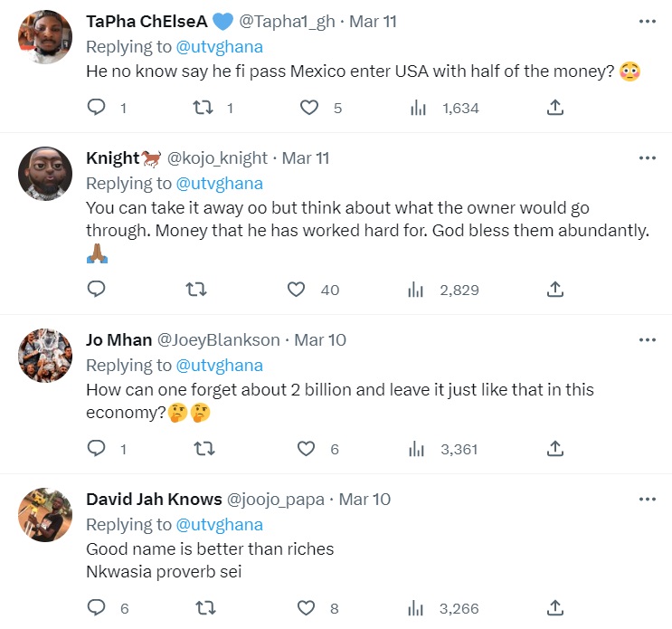Image resolution: width=672 pixels, height=629 pixels.
Task: Open David Jah Knows' profile name
Action: coord(154,499)
